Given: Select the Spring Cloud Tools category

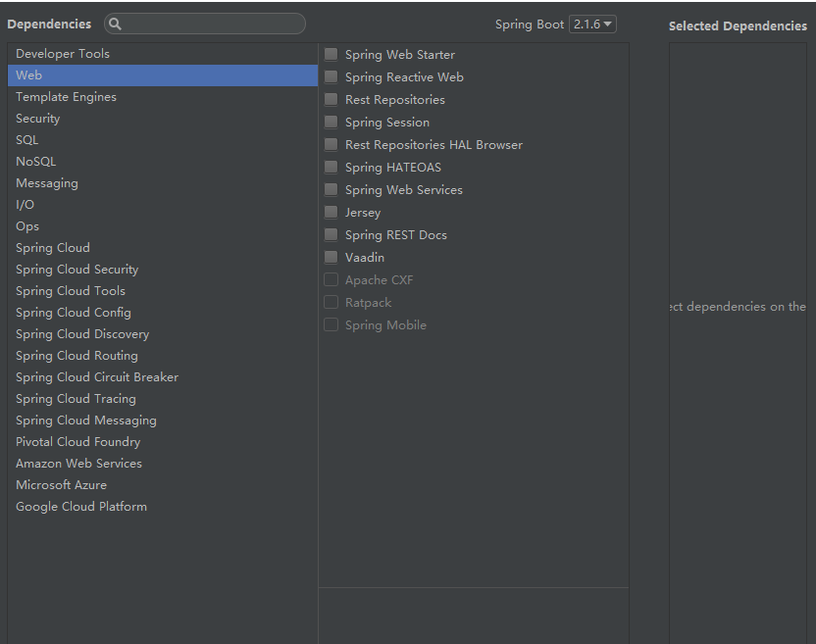Looking at the screenshot, I should (x=163, y=291).
